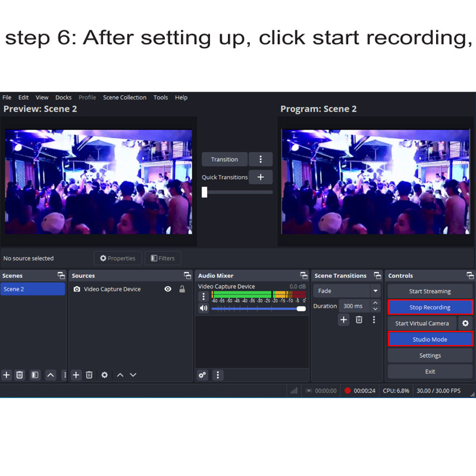
Task: Open the Edit menu
Action: [x=23, y=98]
